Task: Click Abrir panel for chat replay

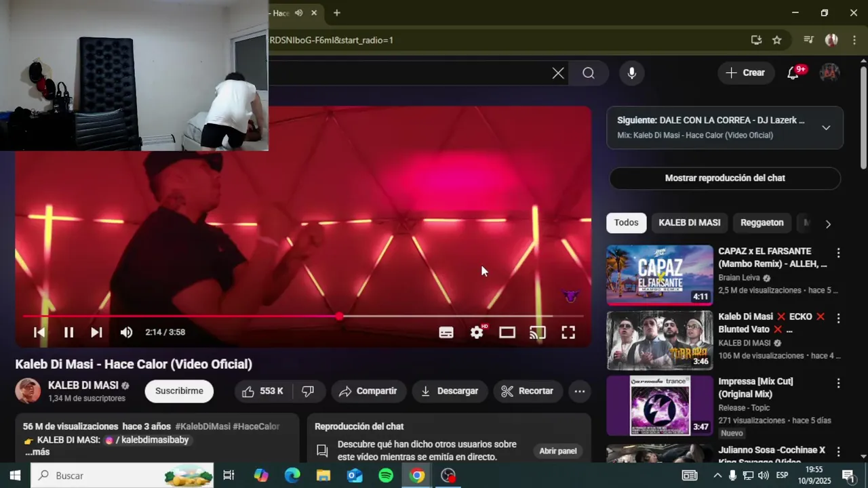Action: (x=558, y=451)
